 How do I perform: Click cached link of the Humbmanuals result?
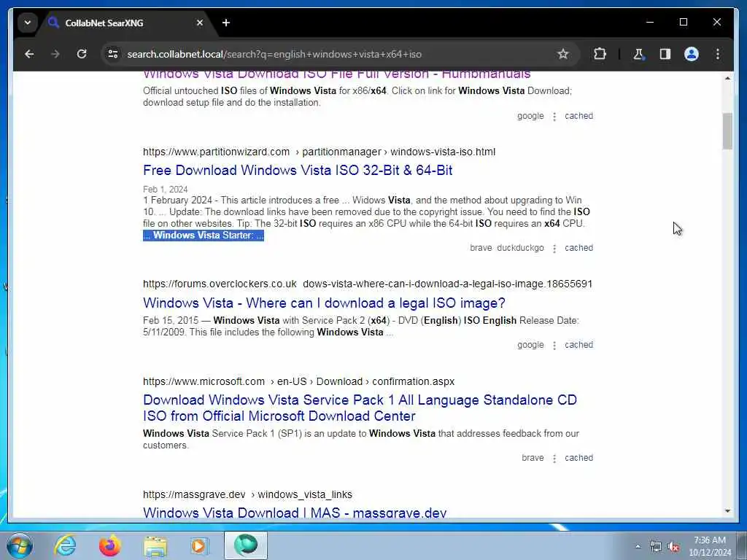point(578,116)
